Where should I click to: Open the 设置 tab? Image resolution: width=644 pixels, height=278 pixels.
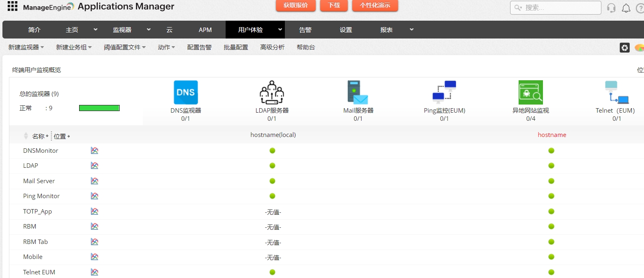346,30
